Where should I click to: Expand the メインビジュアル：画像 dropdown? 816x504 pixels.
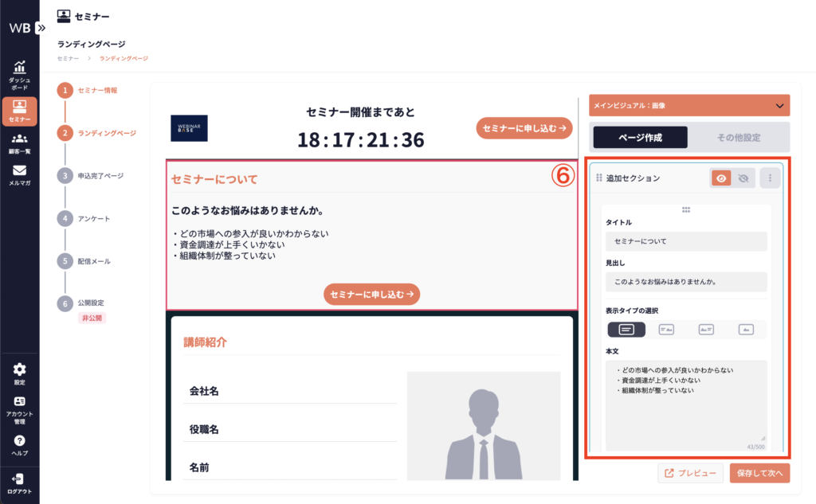pos(779,105)
